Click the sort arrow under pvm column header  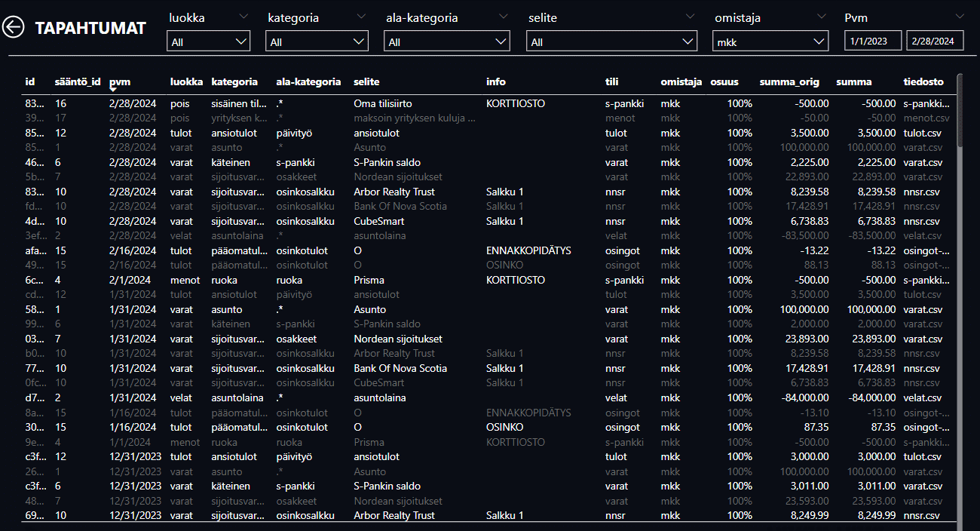point(113,89)
